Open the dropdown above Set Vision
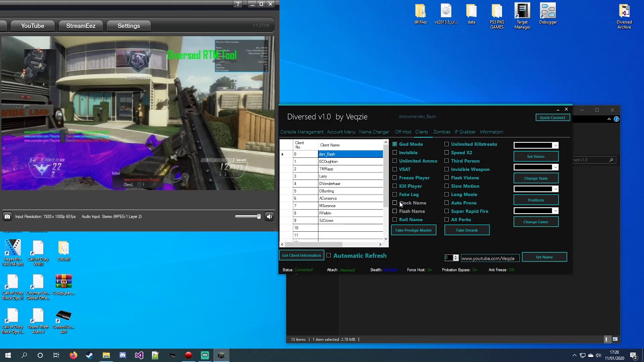 536,145
